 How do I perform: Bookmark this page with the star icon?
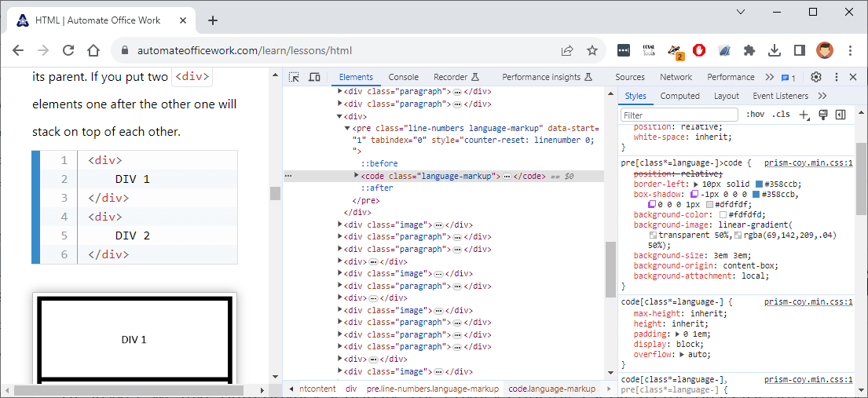point(592,50)
